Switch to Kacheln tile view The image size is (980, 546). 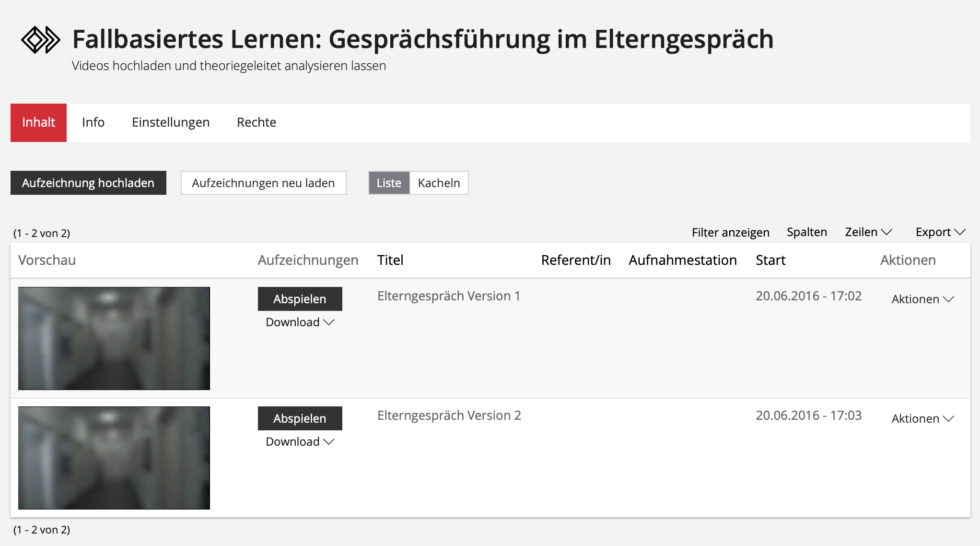pyautogui.click(x=439, y=183)
